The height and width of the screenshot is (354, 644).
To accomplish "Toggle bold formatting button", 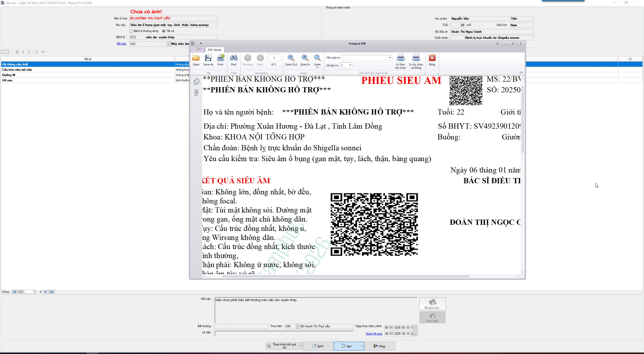I will 17,52.
